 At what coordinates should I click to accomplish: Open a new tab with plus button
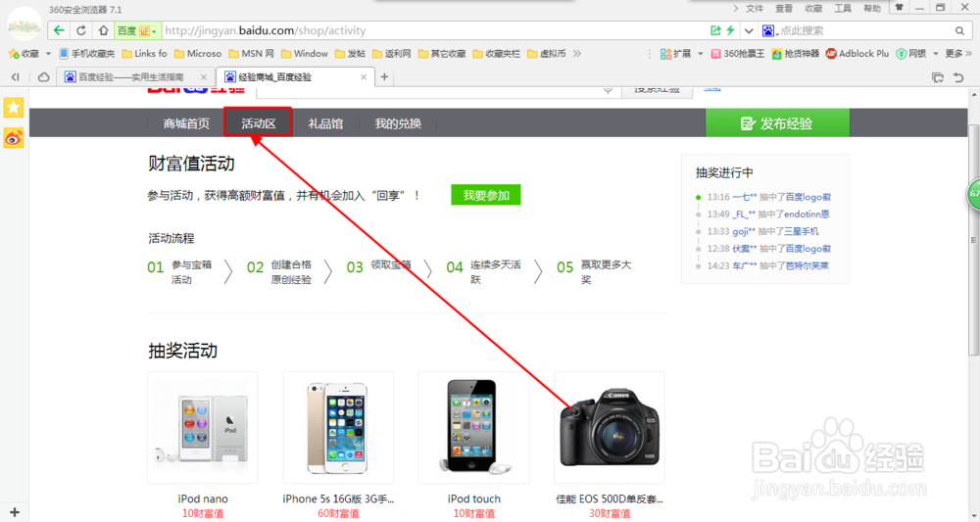(384, 76)
